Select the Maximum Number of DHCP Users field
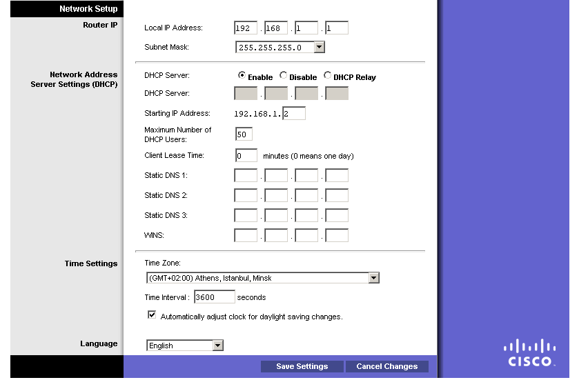This screenshot has height=380, width=588. coord(244,134)
